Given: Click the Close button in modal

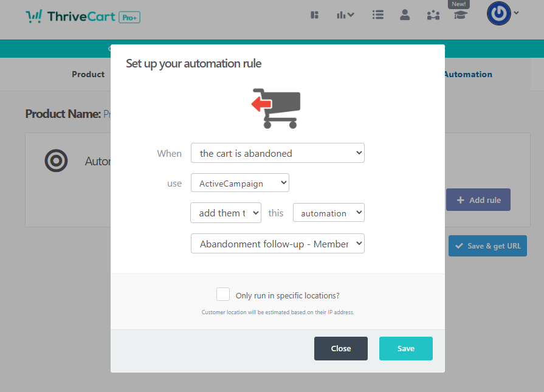Looking at the screenshot, I should click(x=340, y=348).
